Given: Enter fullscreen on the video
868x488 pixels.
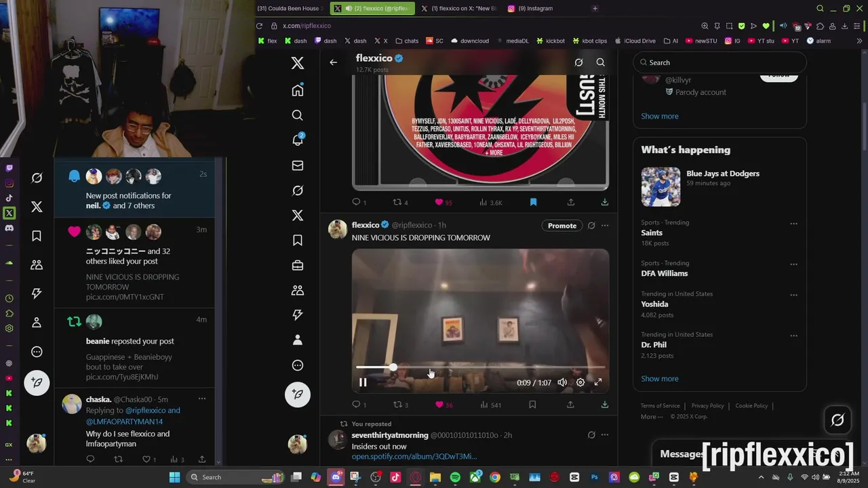Looking at the screenshot, I should coord(598,382).
